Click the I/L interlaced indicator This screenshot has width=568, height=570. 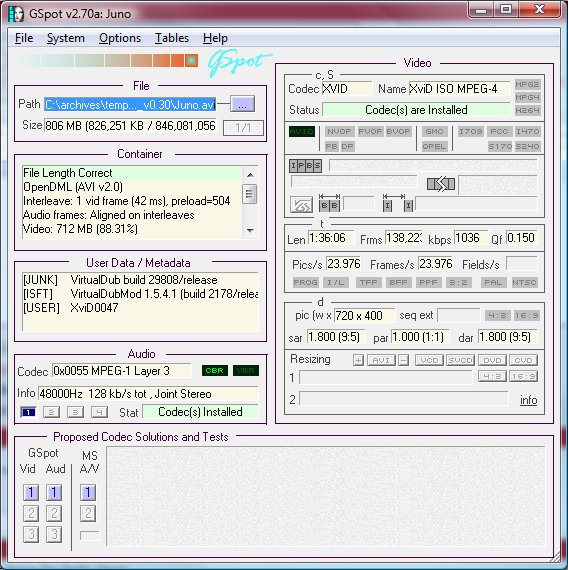(335, 282)
